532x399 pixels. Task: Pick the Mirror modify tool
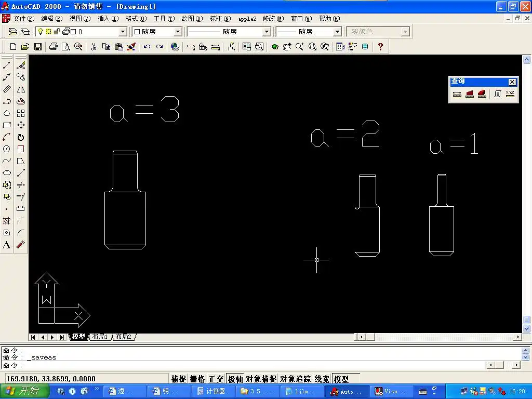tap(21, 89)
